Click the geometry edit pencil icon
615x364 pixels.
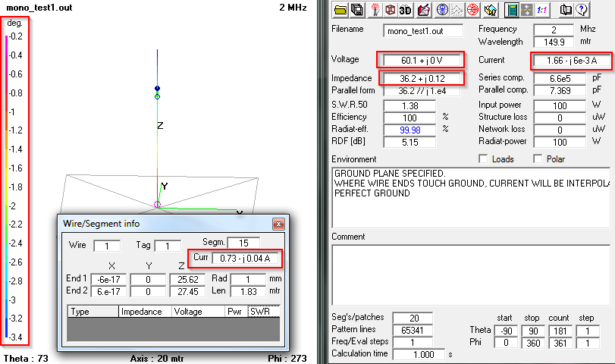tap(424, 10)
